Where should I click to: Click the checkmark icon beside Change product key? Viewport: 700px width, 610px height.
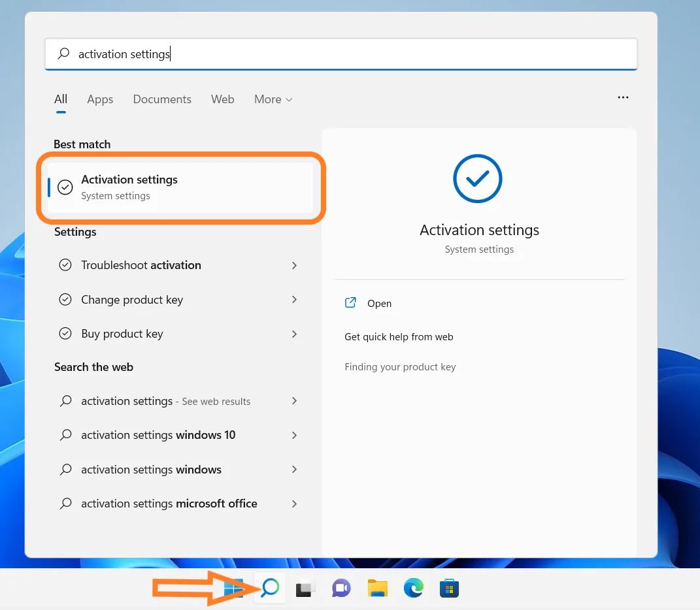[x=65, y=299]
